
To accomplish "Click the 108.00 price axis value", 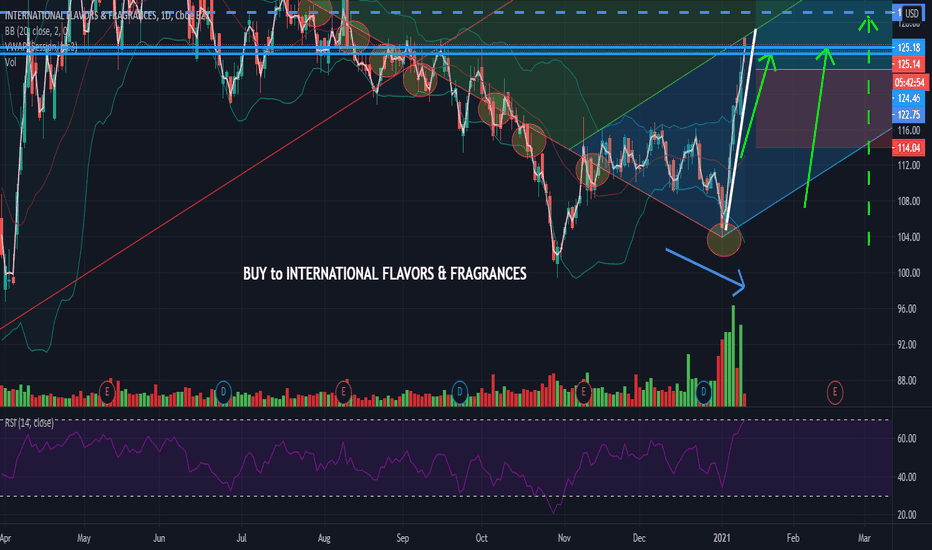I will coord(909,201).
